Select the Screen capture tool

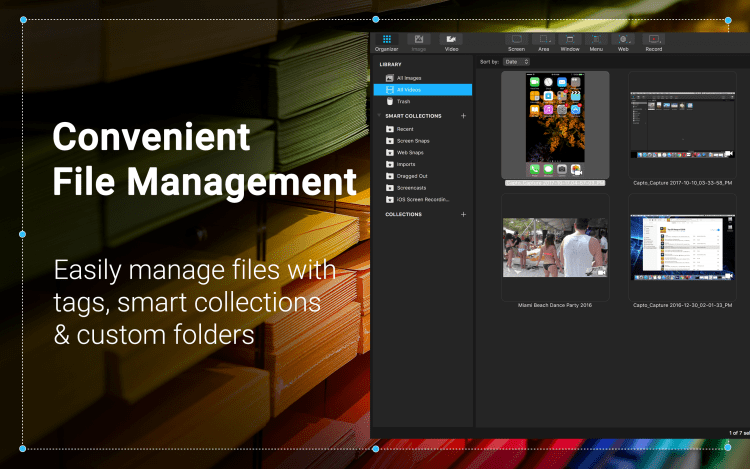click(x=516, y=41)
